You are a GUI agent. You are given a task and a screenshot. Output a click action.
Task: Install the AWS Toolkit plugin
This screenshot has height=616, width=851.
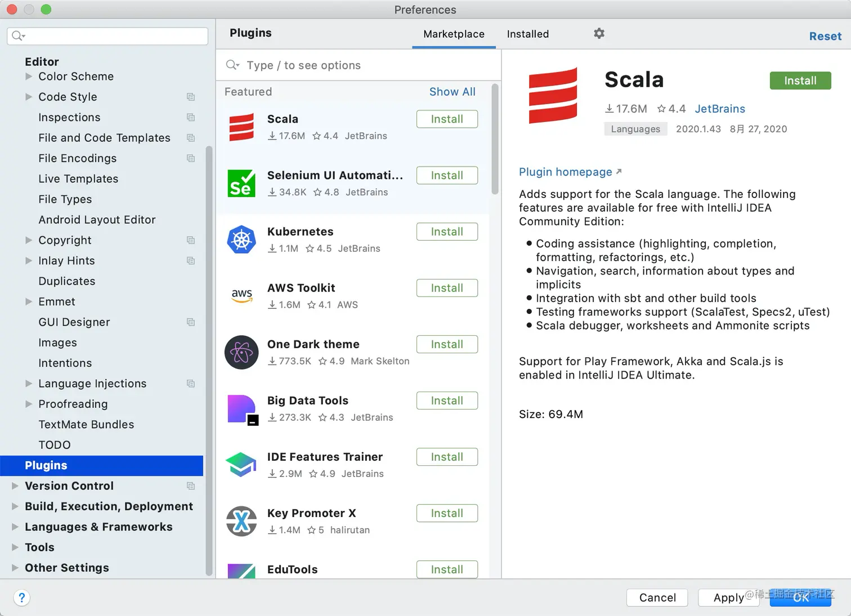(x=447, y=288)
